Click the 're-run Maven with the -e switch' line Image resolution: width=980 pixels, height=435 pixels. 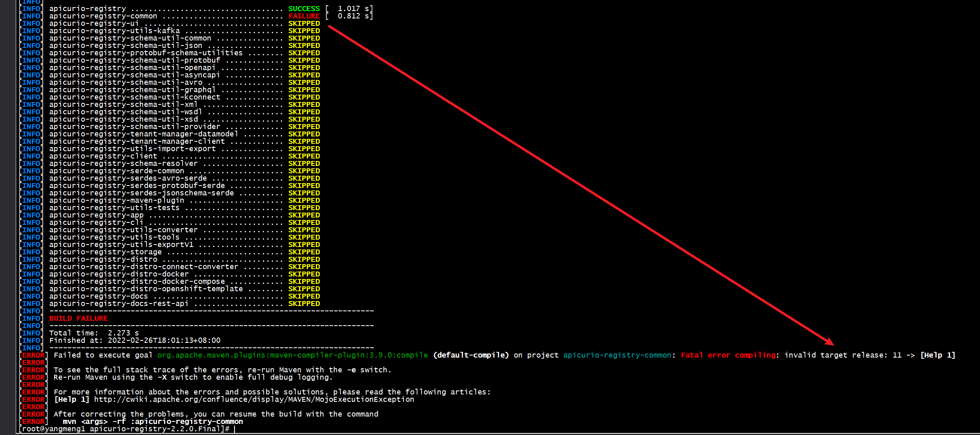coord(223,370)
